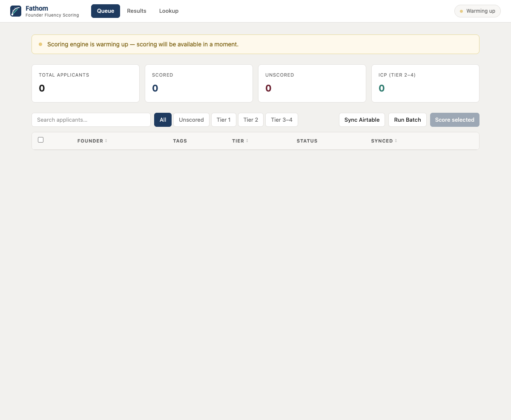The height and width of the screenshot is (420, 511).
Task: Go to the Lookup tab
Action: [x=169, y=11]
